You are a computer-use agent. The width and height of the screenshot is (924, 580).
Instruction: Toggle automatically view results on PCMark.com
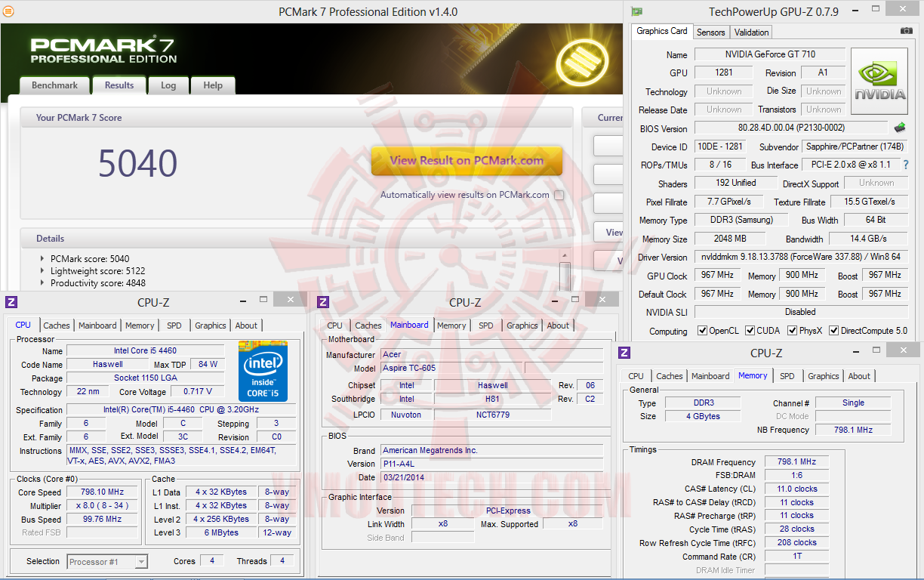pos(559,195)
